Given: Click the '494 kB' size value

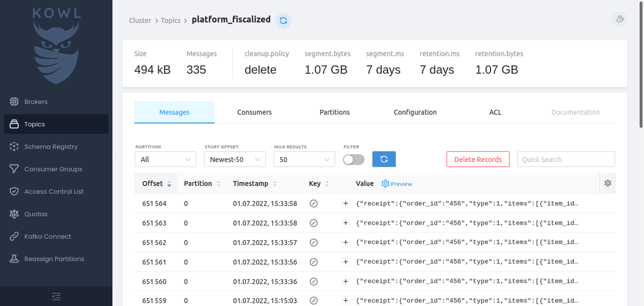Looking at the screenshot, I should (x=152, y=70).
